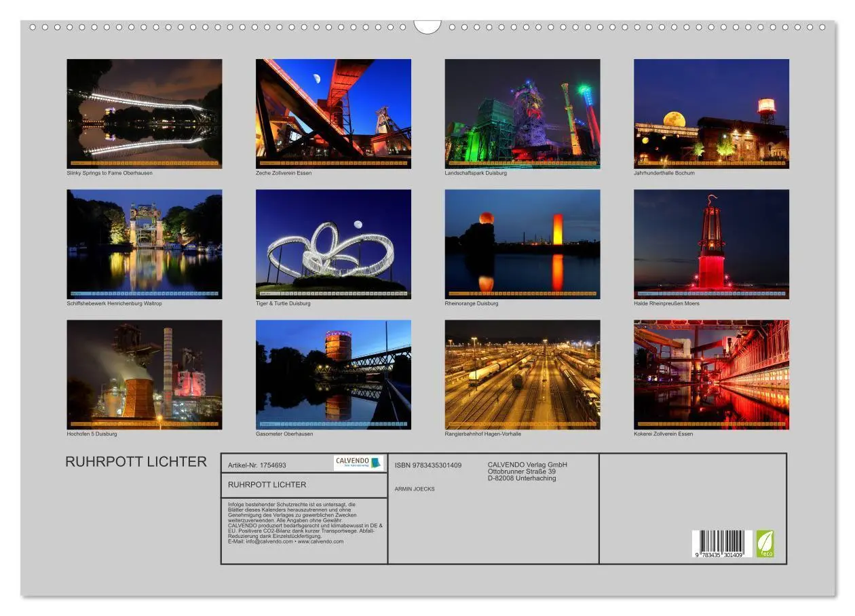855x616 pixels.
Task: Click the Jahrhunderthalle Bochum photo
Action: pos(711,113)
